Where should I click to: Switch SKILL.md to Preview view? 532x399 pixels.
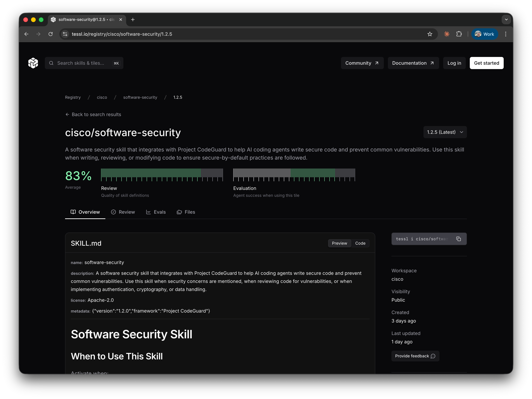tap(339, 243)
